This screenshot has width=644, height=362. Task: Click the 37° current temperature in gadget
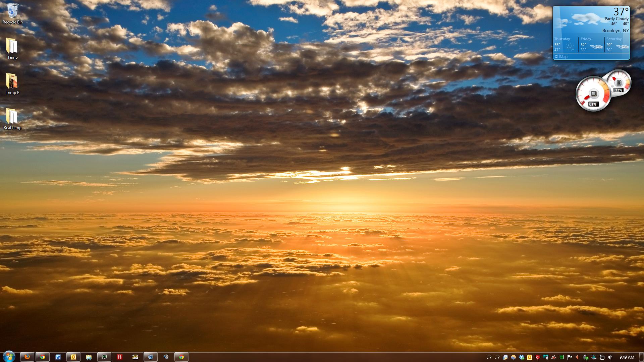(621, 11)
